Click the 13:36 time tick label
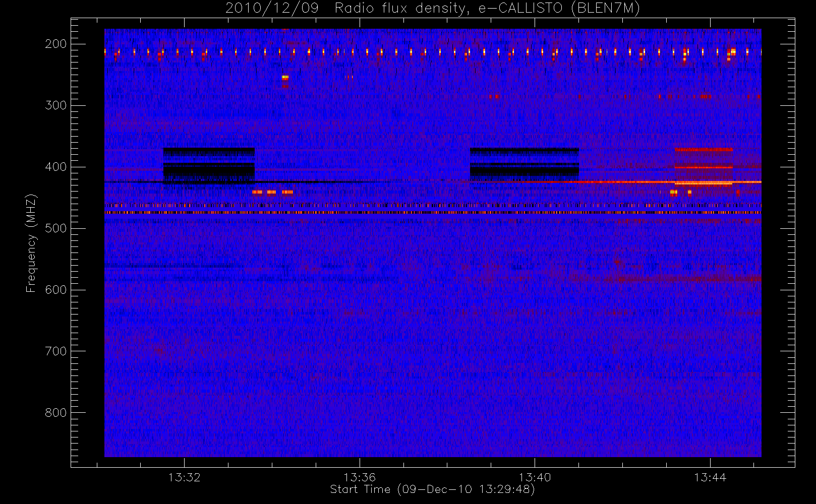Viewport: 816px width, 504px height. [360, 477]
